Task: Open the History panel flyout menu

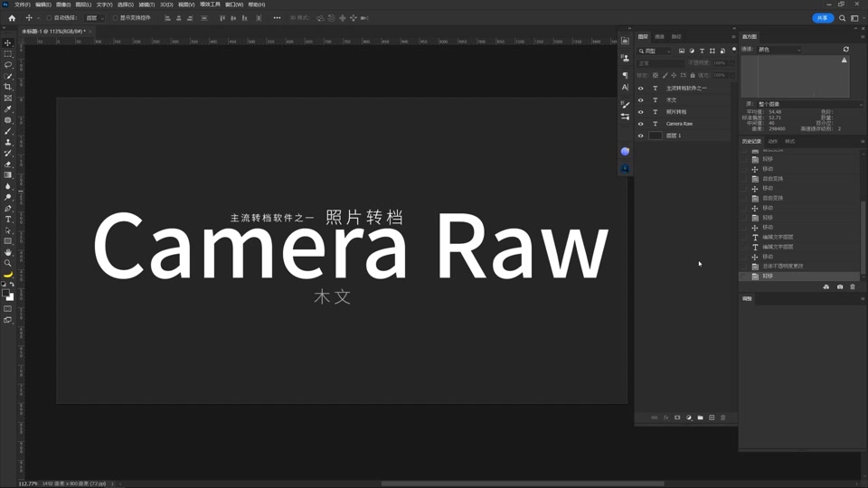Action: point(863,142)
